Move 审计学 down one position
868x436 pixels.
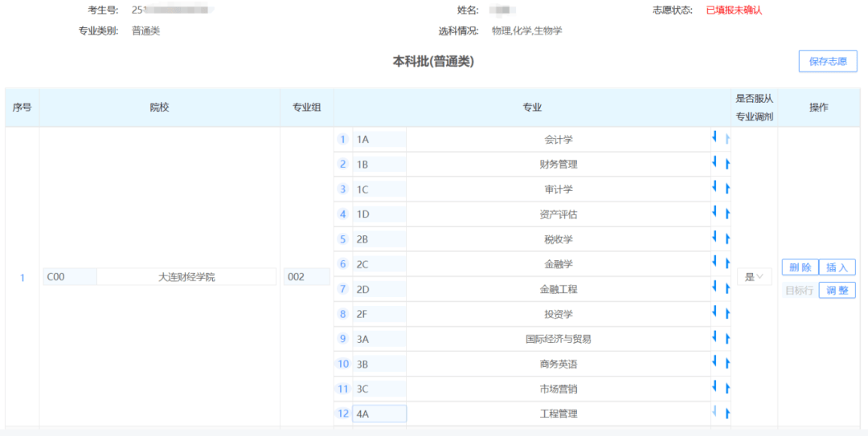(x=714, y=186)
